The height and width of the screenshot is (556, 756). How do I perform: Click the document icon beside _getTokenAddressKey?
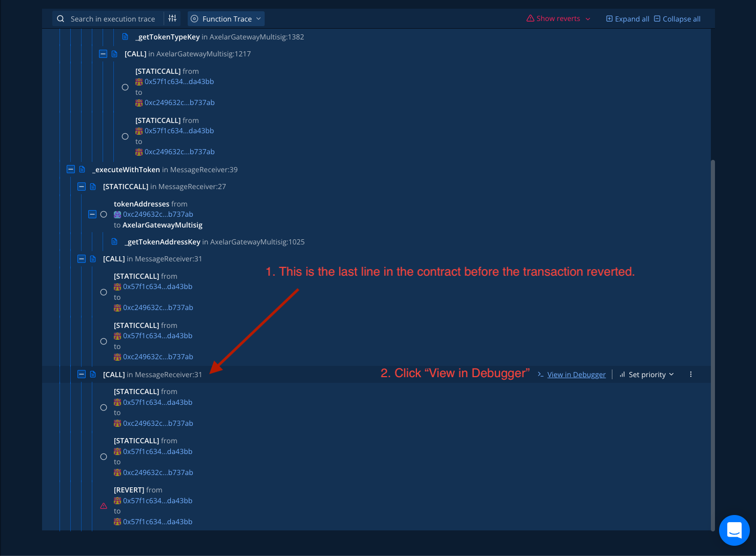pos(114,242)
